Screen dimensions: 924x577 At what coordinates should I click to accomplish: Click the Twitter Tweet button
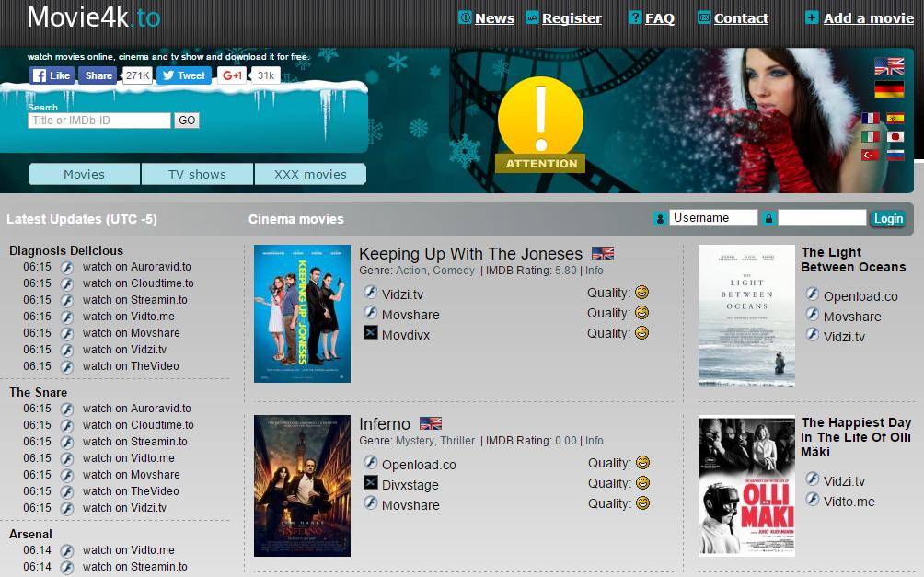(184, 75)
